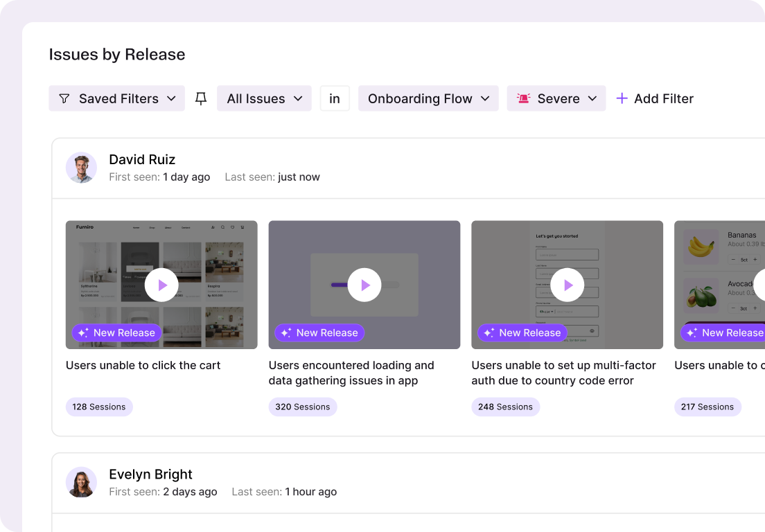Play the multi-factor auth issue video
The width and height of the screenshot is (765, 532).
pyautogui.click(x=568, y=285)
